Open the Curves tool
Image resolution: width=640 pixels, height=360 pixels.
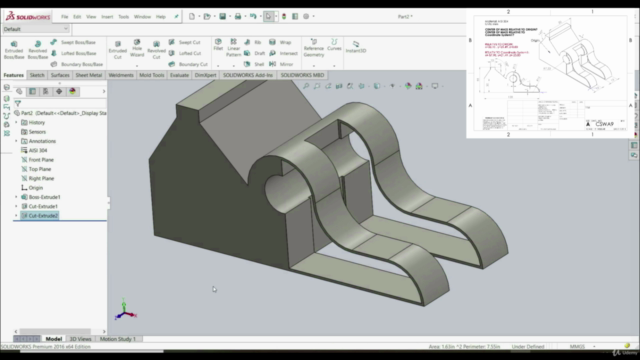click(x=334, y=45)
